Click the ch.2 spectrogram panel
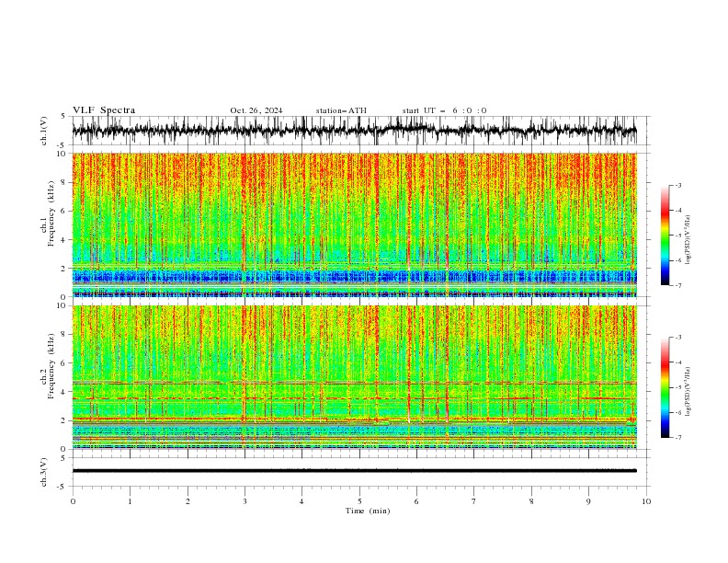728x563 pixels. click(x=354, y=377)
